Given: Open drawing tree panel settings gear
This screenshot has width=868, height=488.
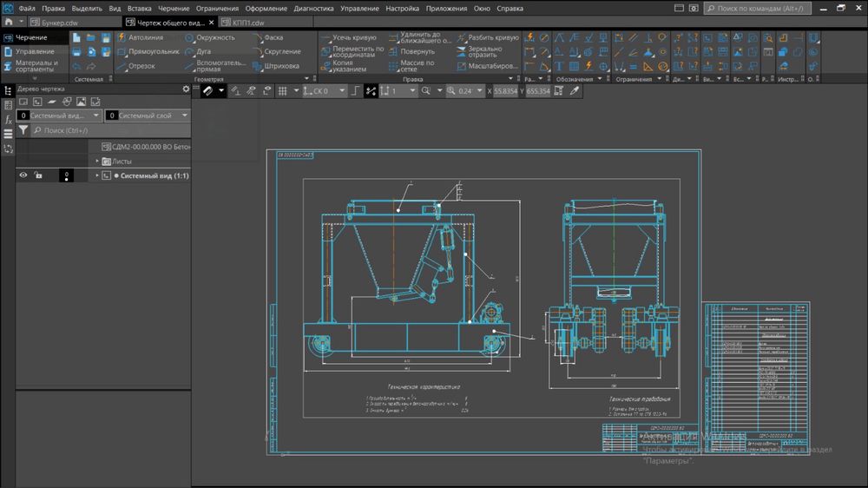Looking at the screenshot, I should pos(185,89).
